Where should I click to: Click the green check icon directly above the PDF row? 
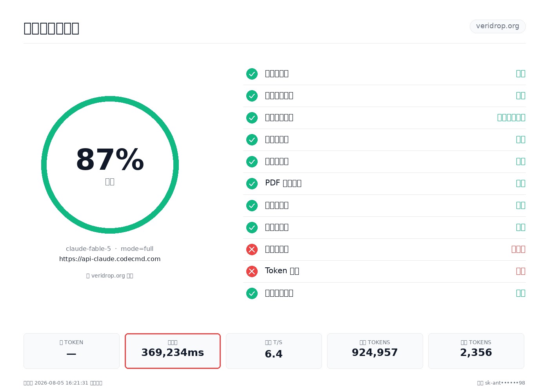click(252, 162)
